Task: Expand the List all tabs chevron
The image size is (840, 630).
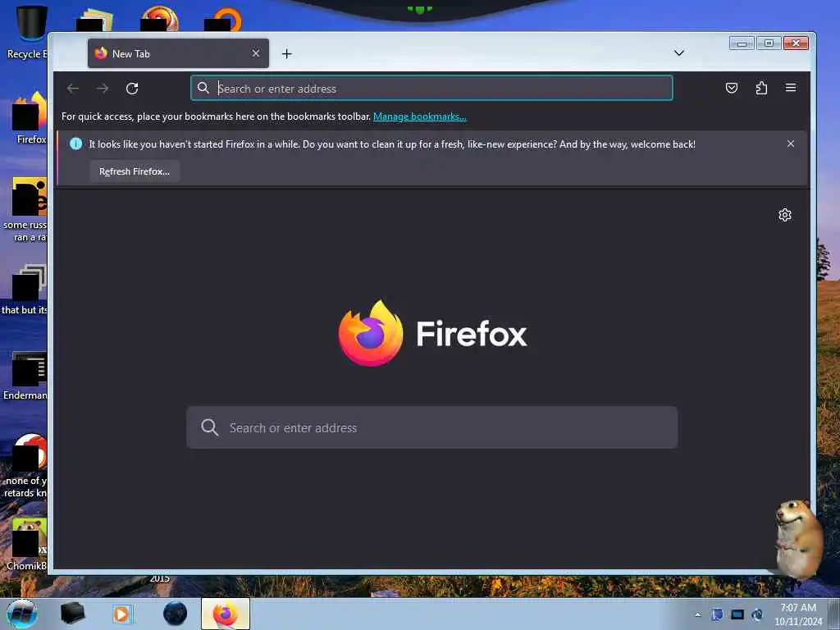Action: click(x=678, y=53)
